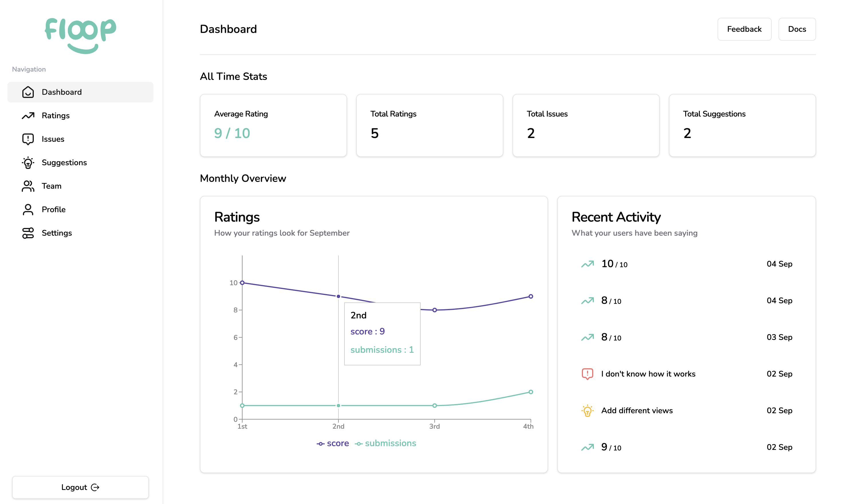
Task: Click the Settings toggles icon
Action: [x=28, y=233]
